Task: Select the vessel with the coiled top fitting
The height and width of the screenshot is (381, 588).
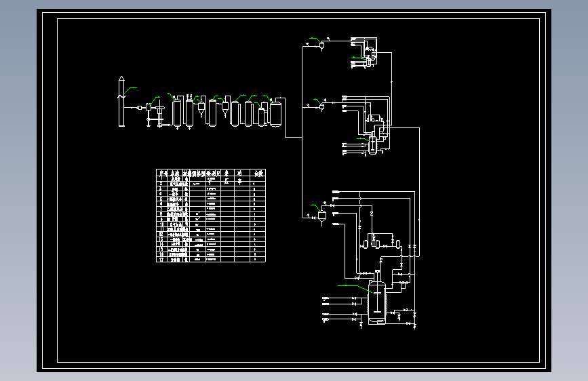Action: click(x=189, y=112)
